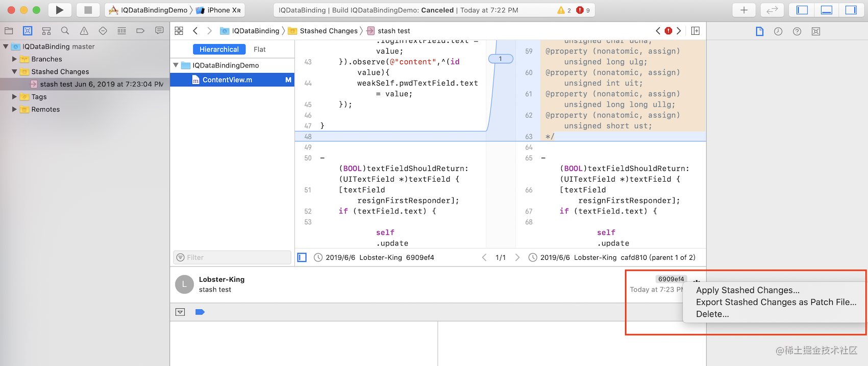Image resolution: width=868 pixels, height=366 pixels.
Task: Click the yellow warnings count in the activity bar
Action: click(x=564, y=10)
